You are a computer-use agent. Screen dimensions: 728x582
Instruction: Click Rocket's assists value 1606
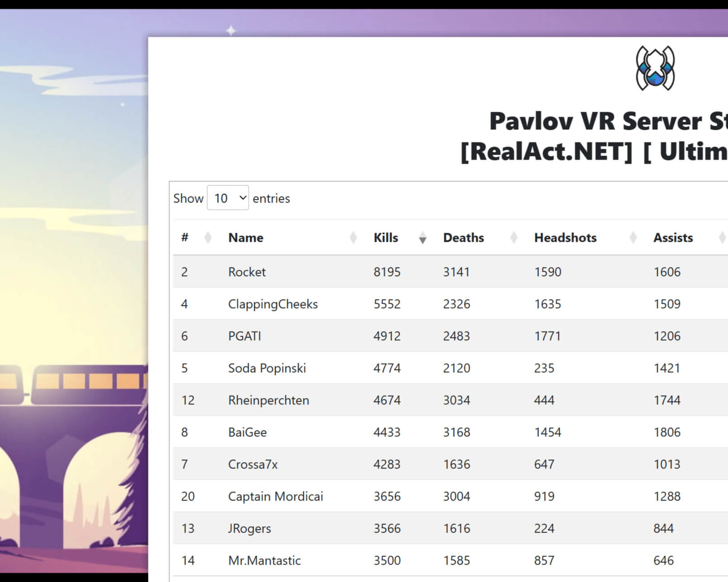[x=667, y=272]
